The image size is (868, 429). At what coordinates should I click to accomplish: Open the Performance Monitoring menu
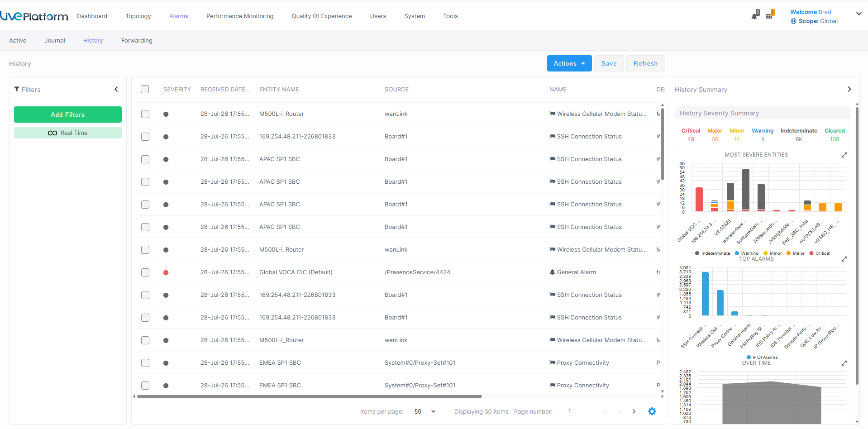[240, 16]
